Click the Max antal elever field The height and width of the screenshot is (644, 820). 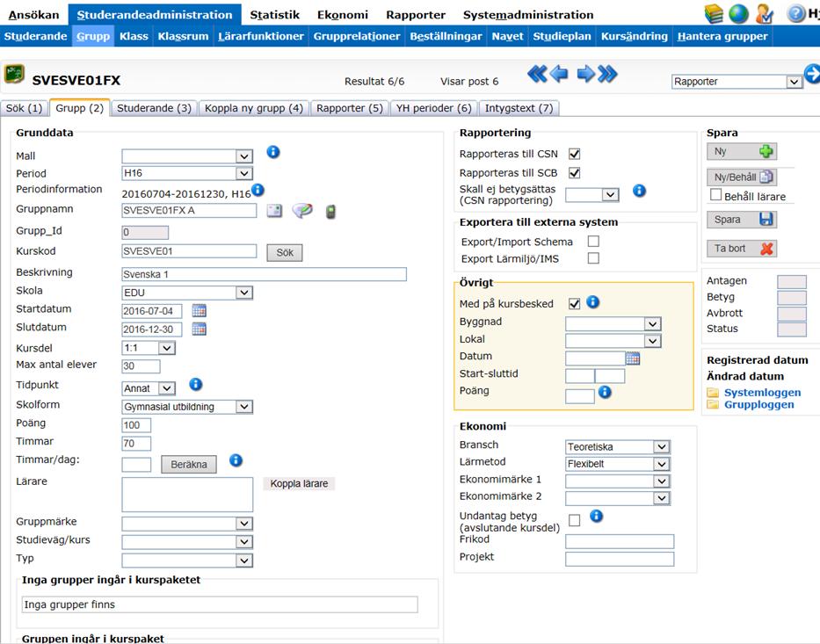tap(141, 365)
